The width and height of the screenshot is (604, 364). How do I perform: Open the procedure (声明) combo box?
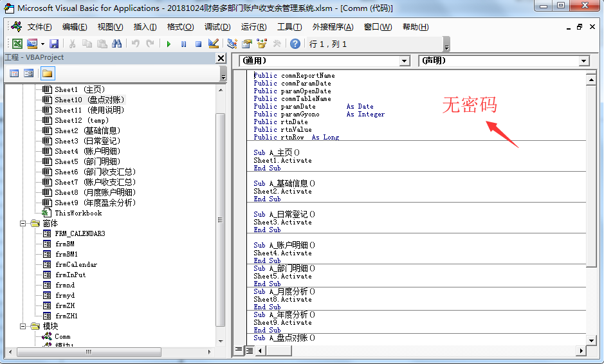(x=504, y=61)
